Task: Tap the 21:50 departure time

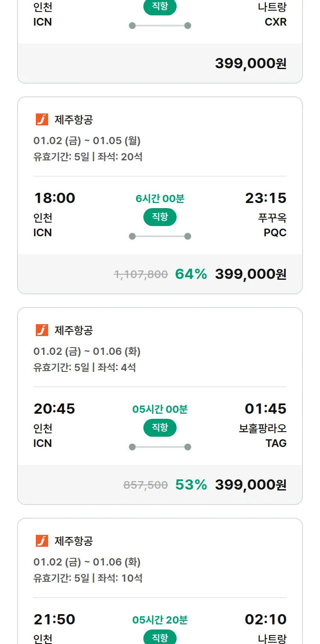Action: [54, 620]
